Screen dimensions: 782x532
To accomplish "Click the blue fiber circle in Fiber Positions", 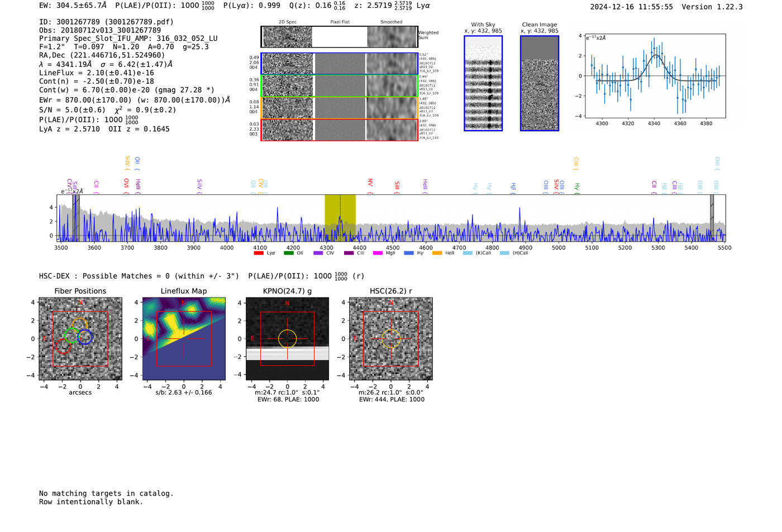I will pos(85,337).
